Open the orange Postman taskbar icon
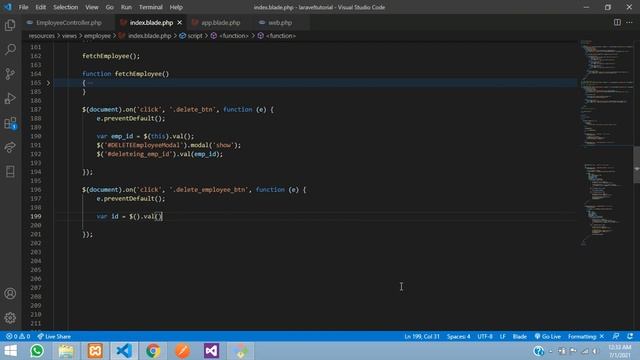Viewport: 640px width, 360px height. pyautogui.click(x=182, y=351)
